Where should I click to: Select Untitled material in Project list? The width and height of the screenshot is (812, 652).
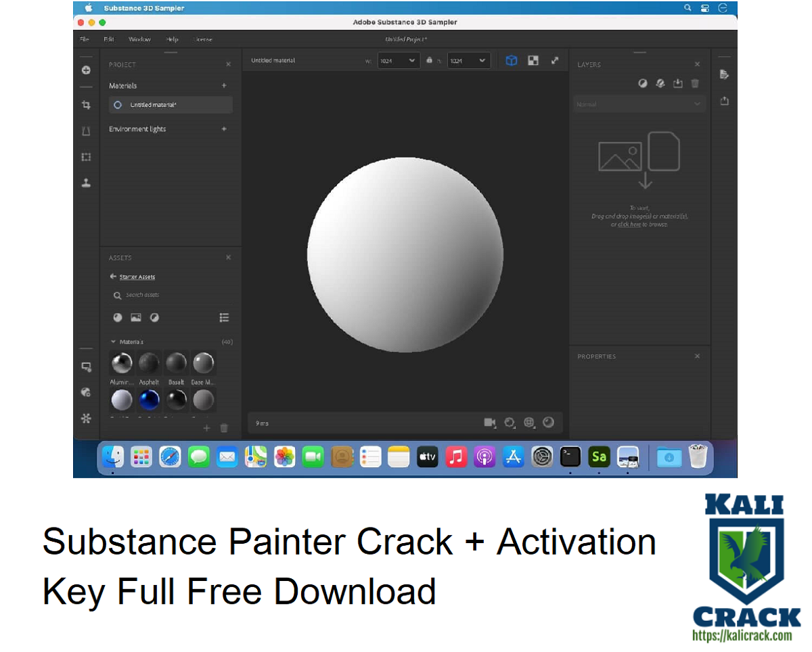coord(171,105)
